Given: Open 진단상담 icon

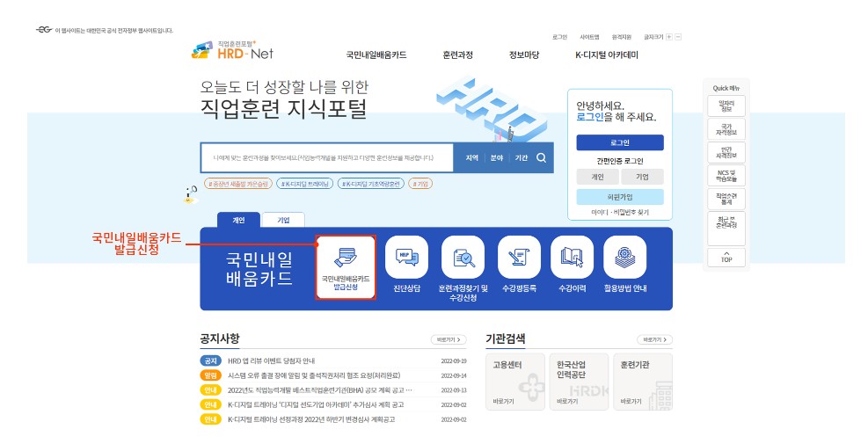Looking at the screenshot, I should coord(407,257).
